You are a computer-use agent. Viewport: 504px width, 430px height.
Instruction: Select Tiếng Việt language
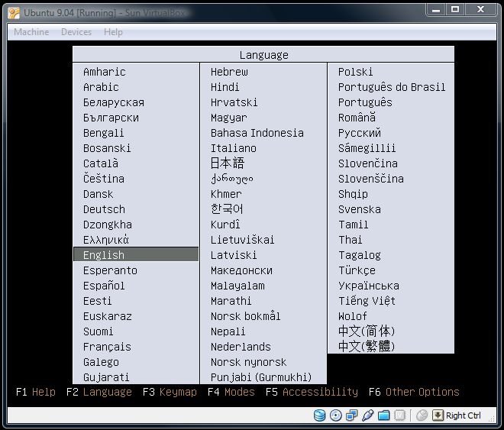pos(367,301)
